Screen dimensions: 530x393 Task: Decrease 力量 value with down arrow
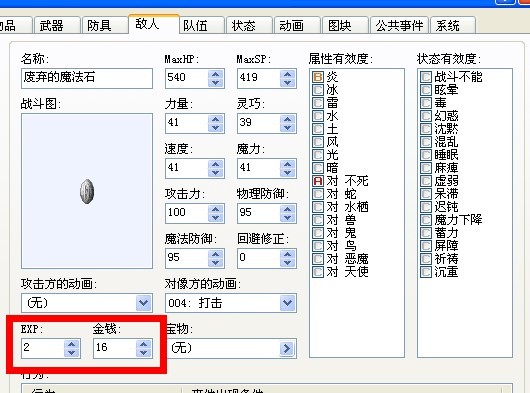(x=216, y=127)
